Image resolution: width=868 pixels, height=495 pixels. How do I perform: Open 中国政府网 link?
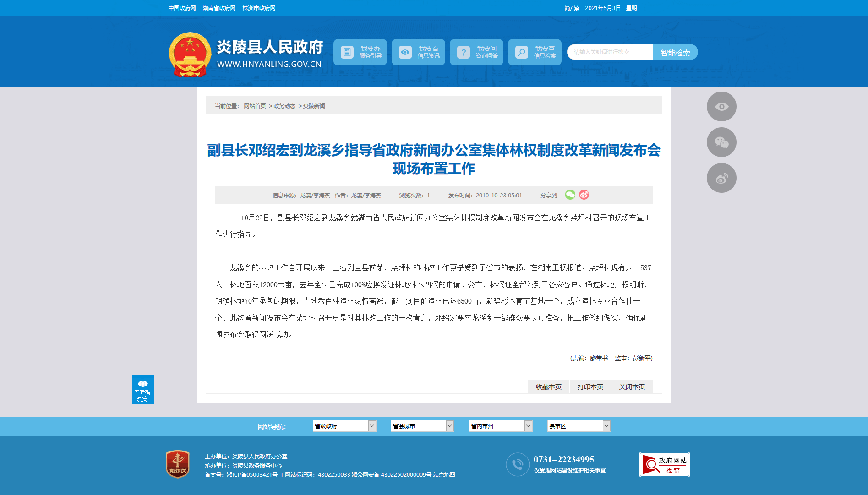pos(182,8)
